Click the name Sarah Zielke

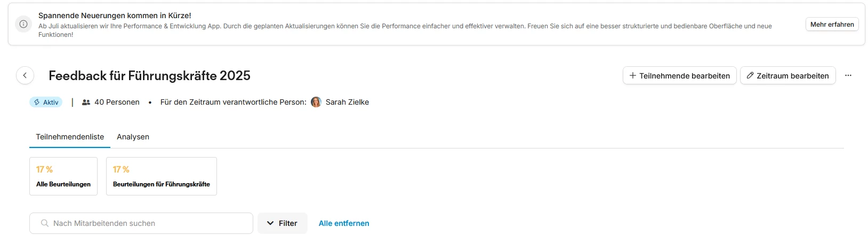(347, 102)
